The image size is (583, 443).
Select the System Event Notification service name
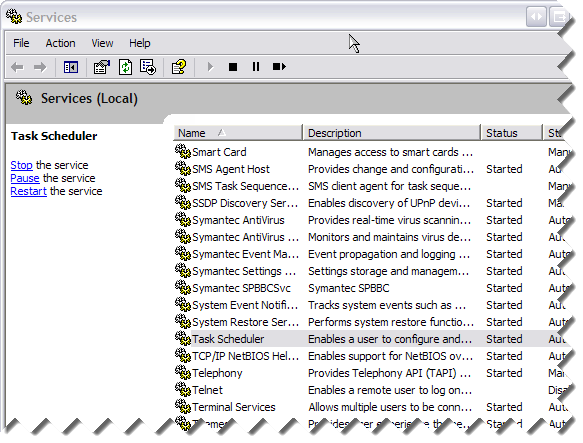tap(245, 305)
